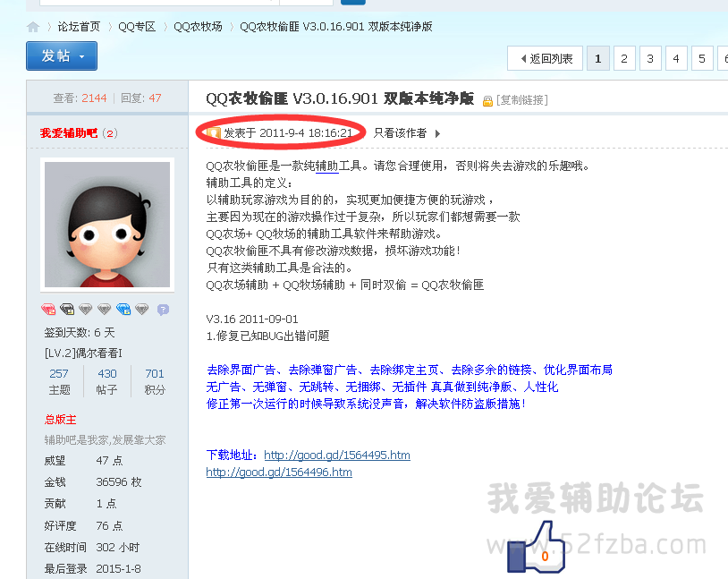Expand arrow next to 只看该作者

pyautogui.click(x=437, y=134)
